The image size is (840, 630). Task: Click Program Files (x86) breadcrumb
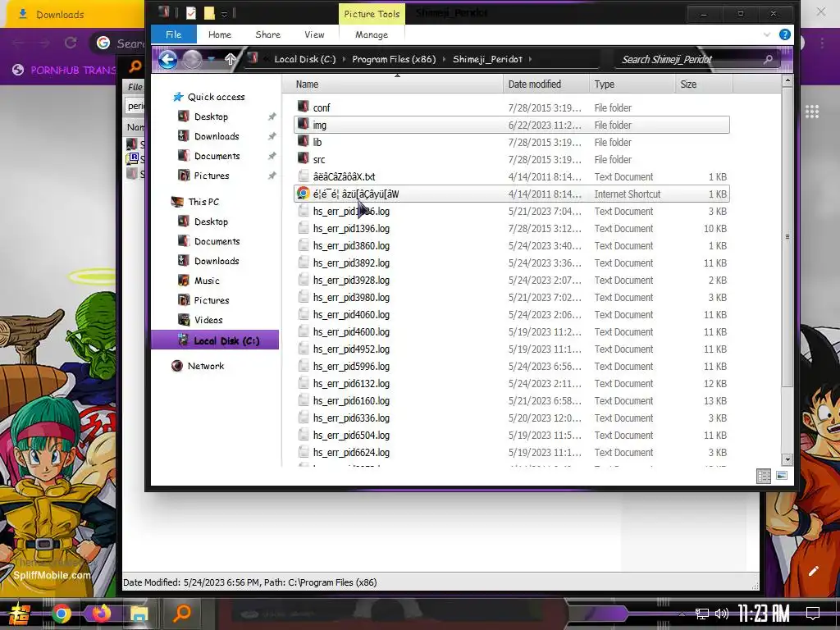tap(394, 59)
